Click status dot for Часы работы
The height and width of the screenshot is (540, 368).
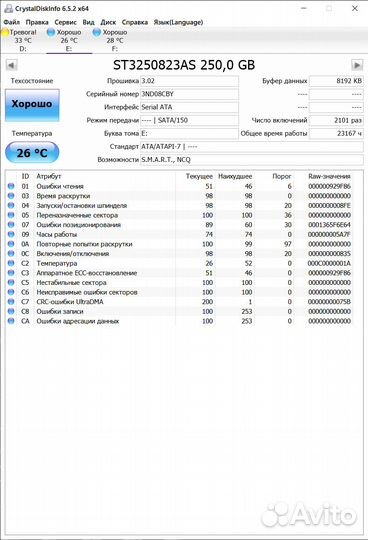point(11,235)
